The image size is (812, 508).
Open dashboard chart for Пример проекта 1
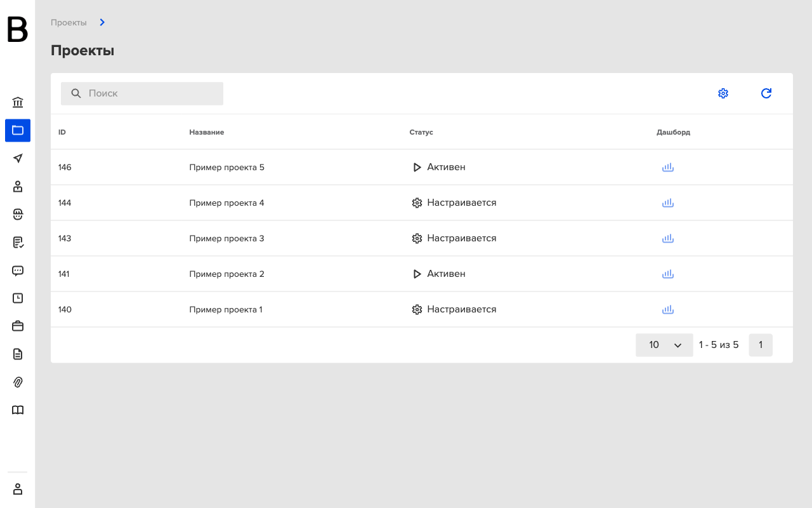667,310
